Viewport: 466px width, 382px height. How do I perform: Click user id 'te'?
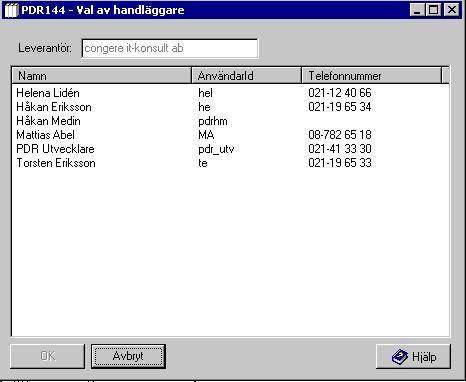[203, 163]
